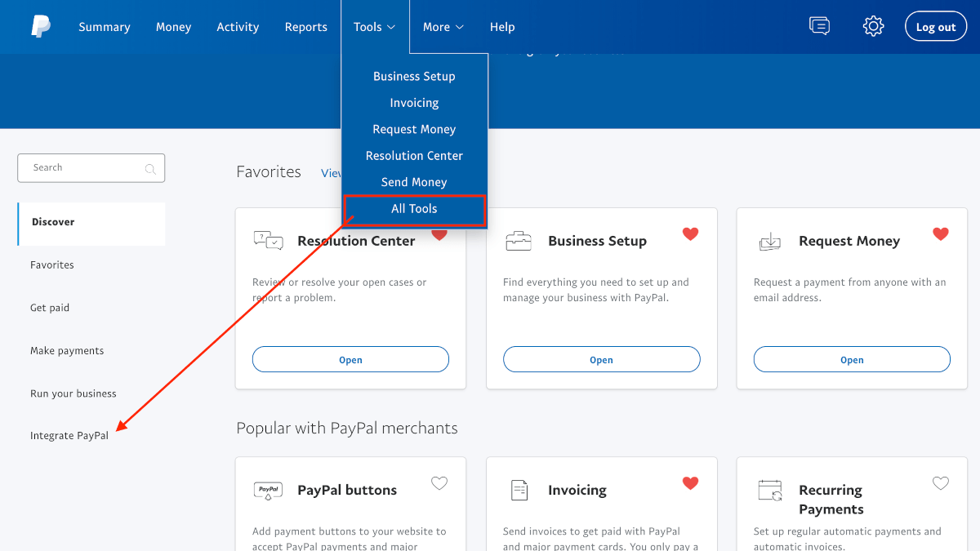Click the Business Setup briefcase icon
The image size is (980, 551).
click(x=519, y=241)
